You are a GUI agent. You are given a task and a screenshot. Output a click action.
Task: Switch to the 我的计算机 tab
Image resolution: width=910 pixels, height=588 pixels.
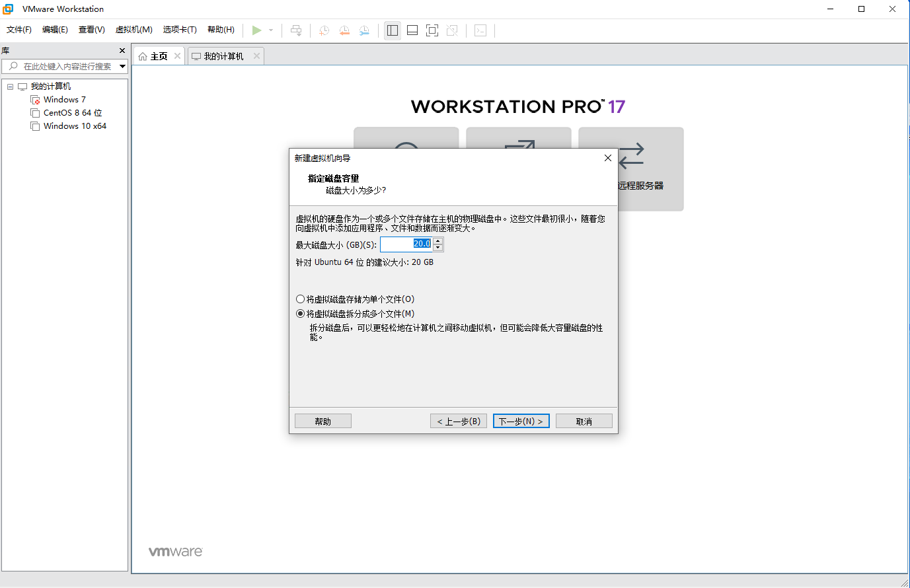[223, 56]
